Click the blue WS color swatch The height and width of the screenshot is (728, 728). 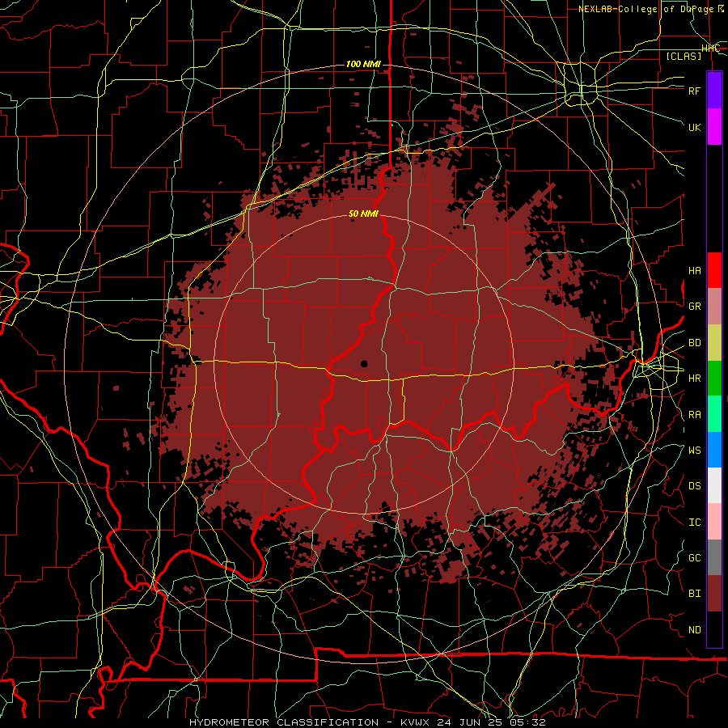(714, 450)
